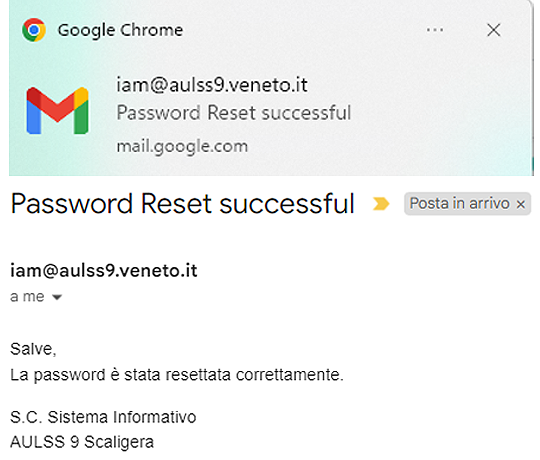540x460 pixels.
Task: Click the 'La password è stata resettata' sentence
Action: click(x=177, y=375)
